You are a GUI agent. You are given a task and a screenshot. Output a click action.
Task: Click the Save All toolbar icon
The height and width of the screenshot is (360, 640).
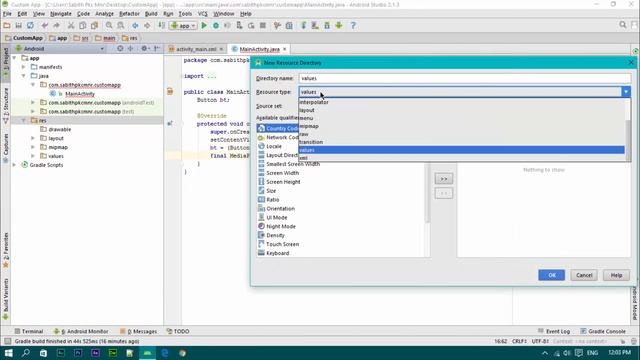click(x=18, y=25)
